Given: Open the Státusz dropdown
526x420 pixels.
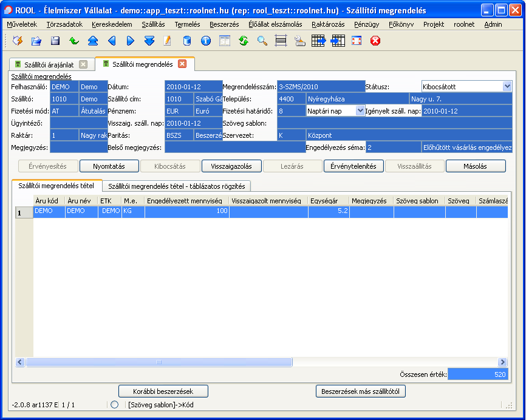Looking at the screenshot, I should (507, 86).
